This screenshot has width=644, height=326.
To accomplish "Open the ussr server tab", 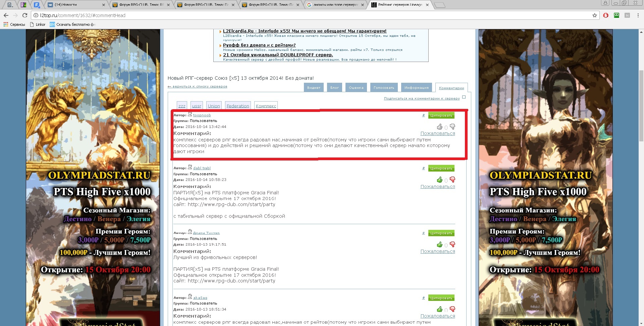I will point(197,106).
